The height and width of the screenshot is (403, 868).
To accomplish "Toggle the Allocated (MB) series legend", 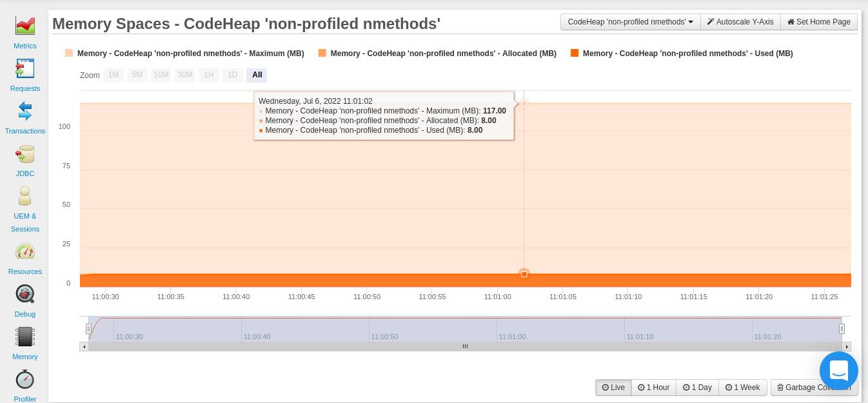I will coord(443,54).
